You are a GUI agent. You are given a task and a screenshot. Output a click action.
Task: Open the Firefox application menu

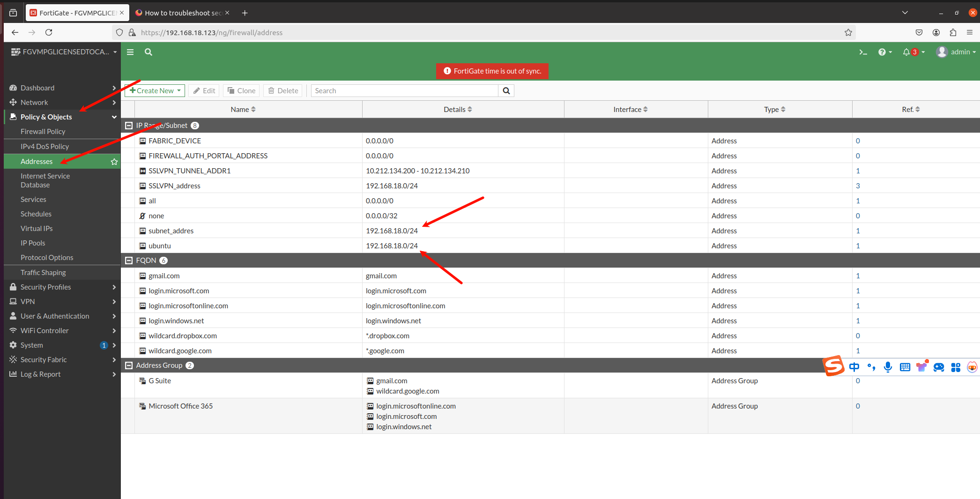point(970,32)
